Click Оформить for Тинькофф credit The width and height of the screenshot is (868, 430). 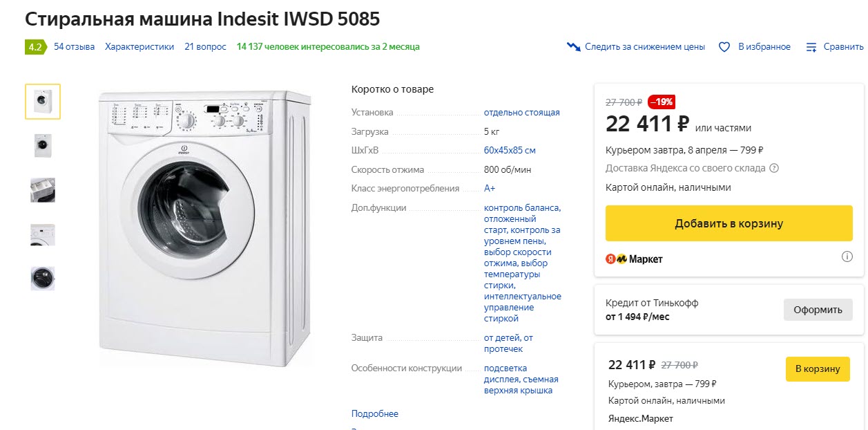click(x=818, y=310)
